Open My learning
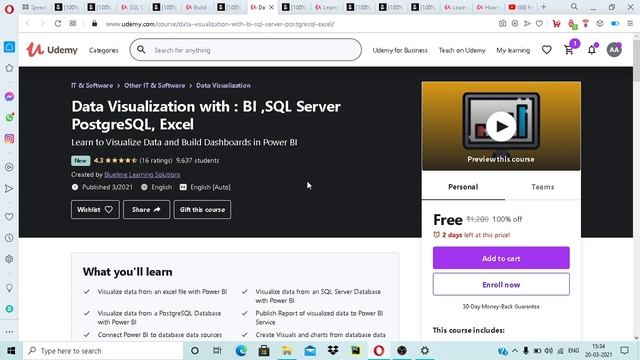640x360 pixels. [x=513, y=50]
